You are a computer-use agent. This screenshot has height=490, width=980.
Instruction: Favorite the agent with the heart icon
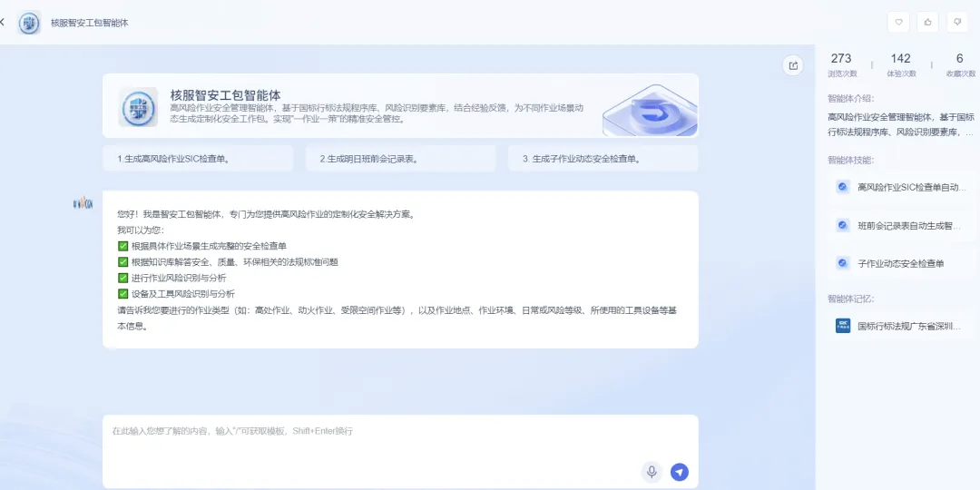pyautogui.click(x=898, y=22)
